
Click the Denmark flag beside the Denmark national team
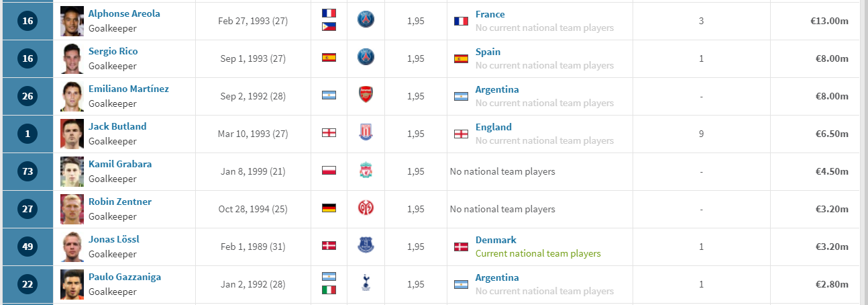click(x=461, y=247)
